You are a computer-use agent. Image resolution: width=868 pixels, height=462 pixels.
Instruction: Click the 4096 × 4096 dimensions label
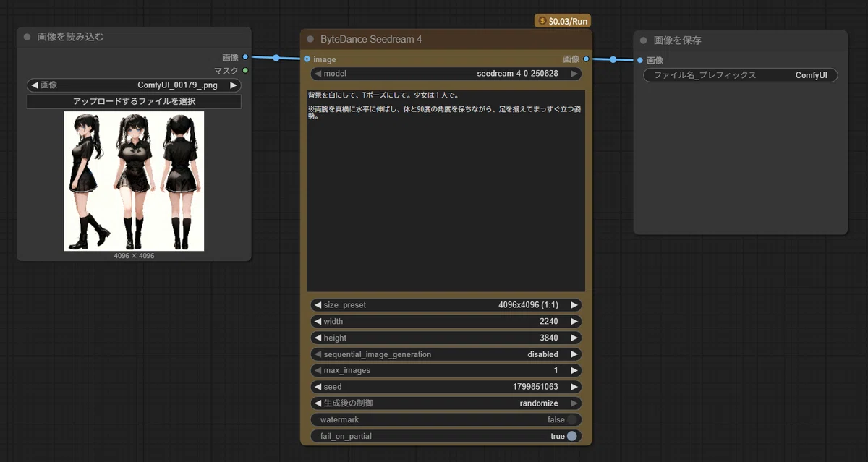click(x=134, y=256)
